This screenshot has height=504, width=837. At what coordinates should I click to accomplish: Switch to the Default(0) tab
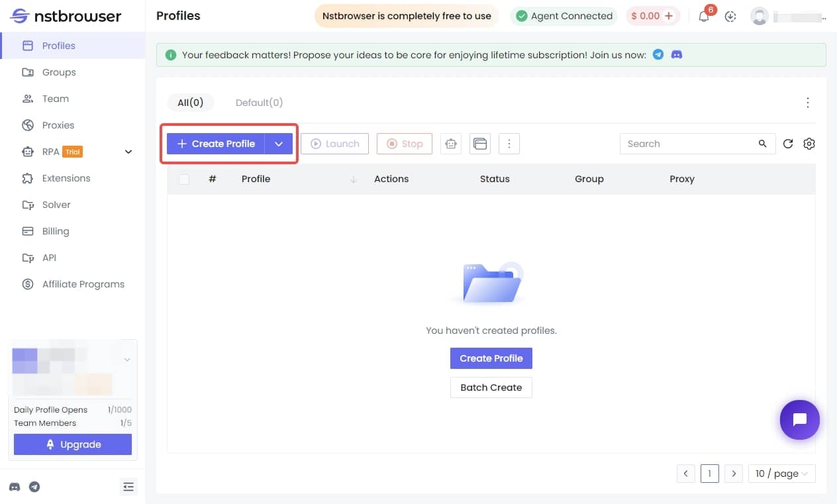[259, 103]
